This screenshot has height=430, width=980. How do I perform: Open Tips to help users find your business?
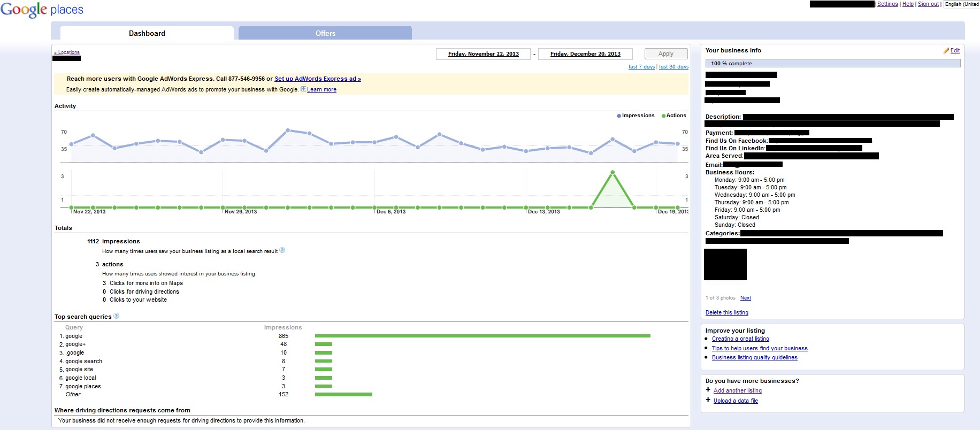[760, 349]
